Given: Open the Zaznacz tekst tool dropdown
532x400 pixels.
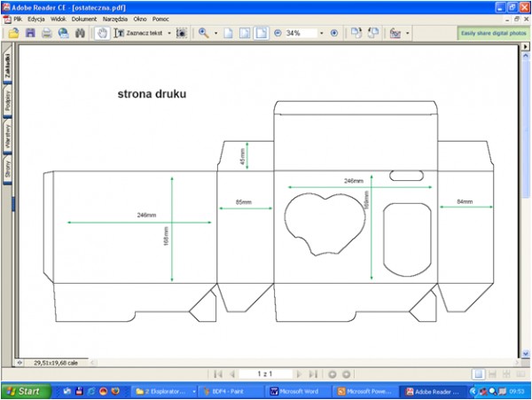Looking at the screenshot, I should point(168,33).
